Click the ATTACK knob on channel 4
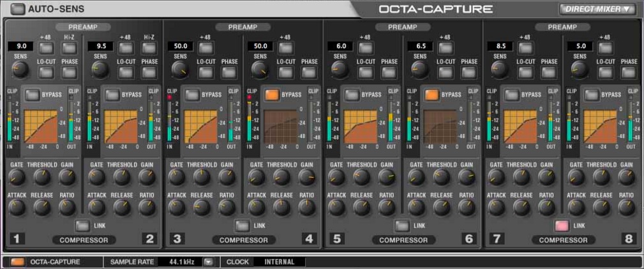The width and height of the screenshot is (644, 269). [x=257, y=208]
